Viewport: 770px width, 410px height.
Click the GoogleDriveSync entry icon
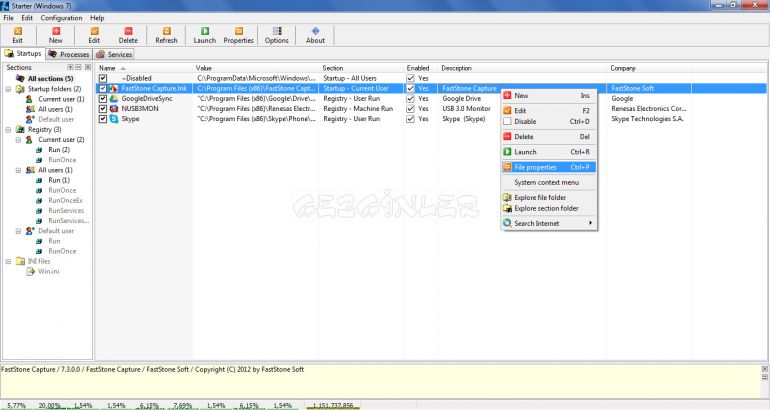(x=114, y=99)
